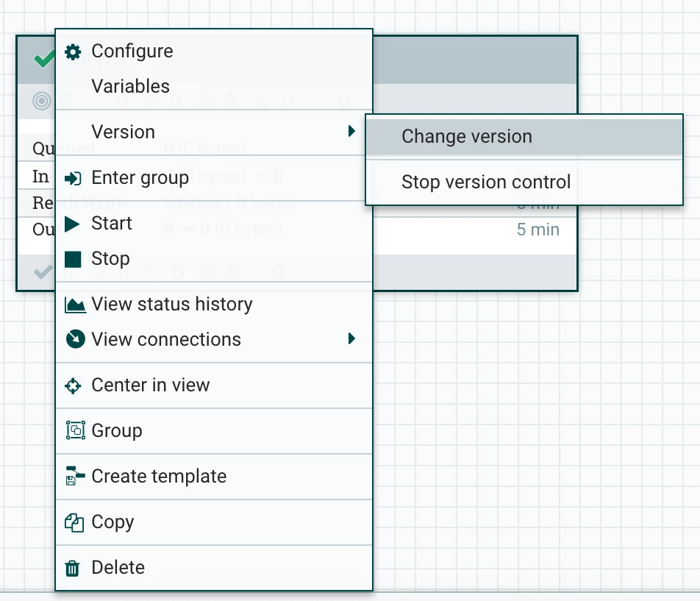Choose Start in the context menu
This screenshot has height=601, width=700.
(x=214, y=223)
